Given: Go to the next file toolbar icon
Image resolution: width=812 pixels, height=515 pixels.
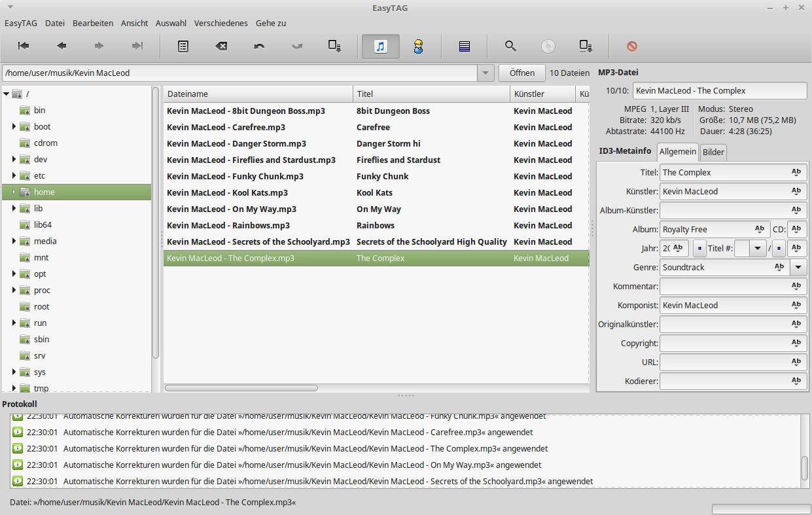Looking at the screenshot, I should (99, 46).
